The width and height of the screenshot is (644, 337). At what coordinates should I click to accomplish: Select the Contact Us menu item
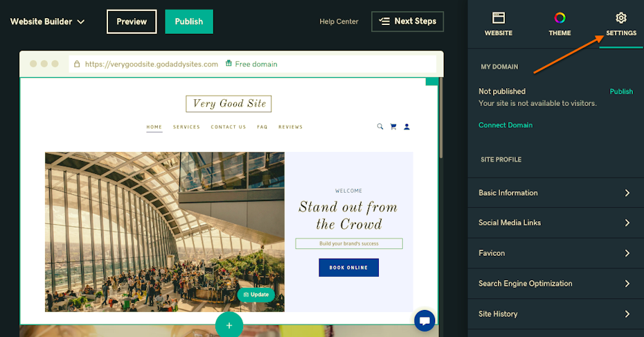(229, 127)
